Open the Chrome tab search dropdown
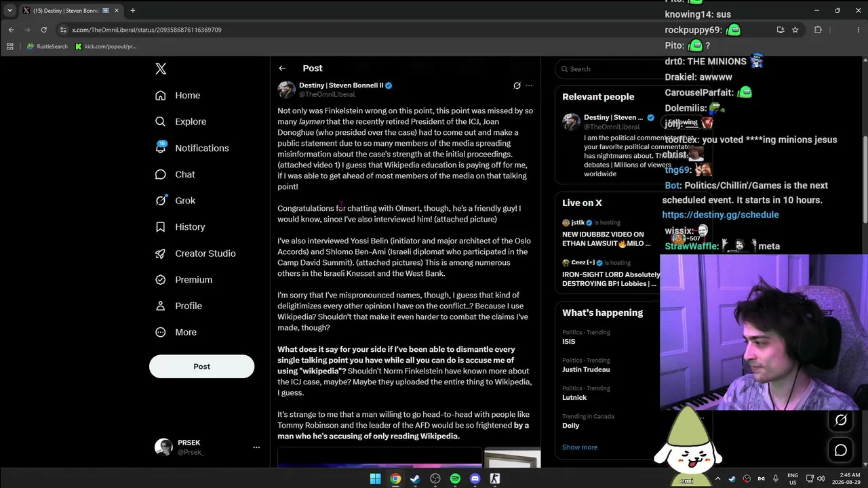Viewport: 868px width, 488px height. [x=9, y=11]
